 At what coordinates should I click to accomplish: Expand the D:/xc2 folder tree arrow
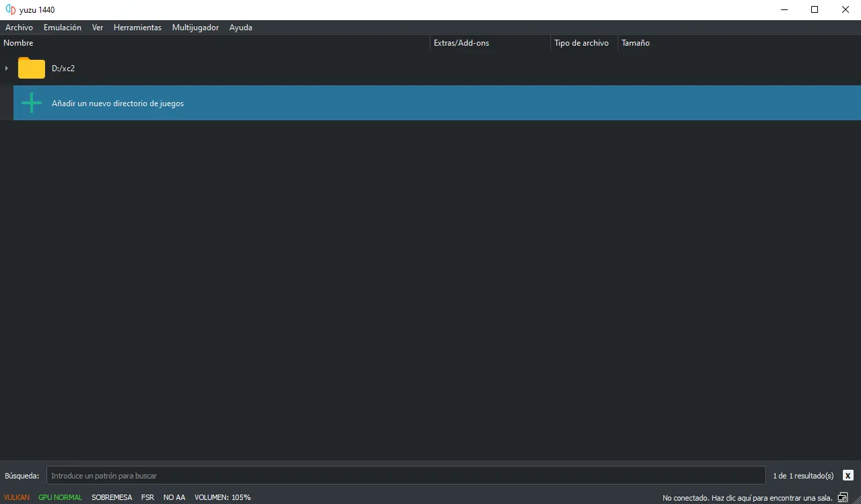(x=7, y=68)
